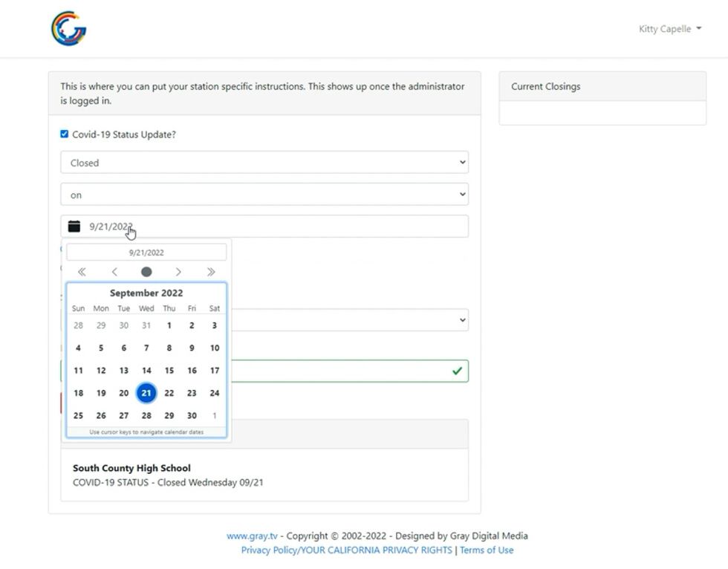Click the current month circle button
728x569 pixels.
click(146, 272)
